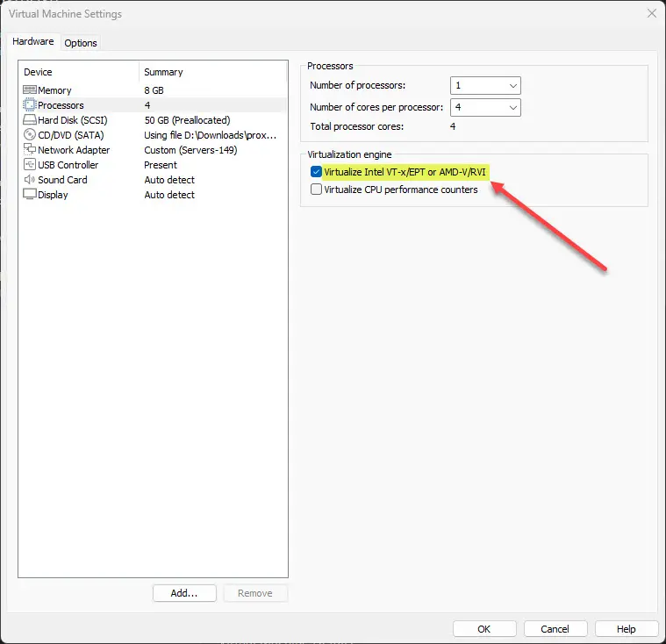
Task: Click the Remove button
Action: tap(255, 593)
